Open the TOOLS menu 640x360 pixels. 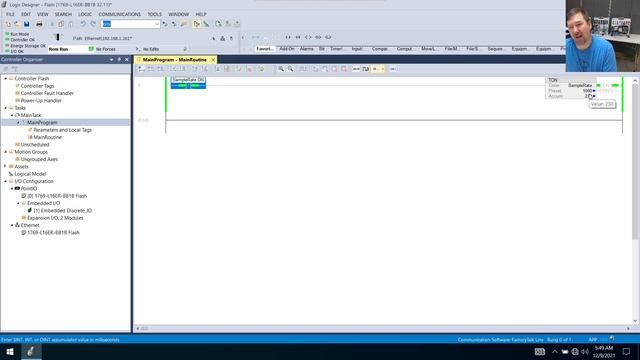coord(154,14)
